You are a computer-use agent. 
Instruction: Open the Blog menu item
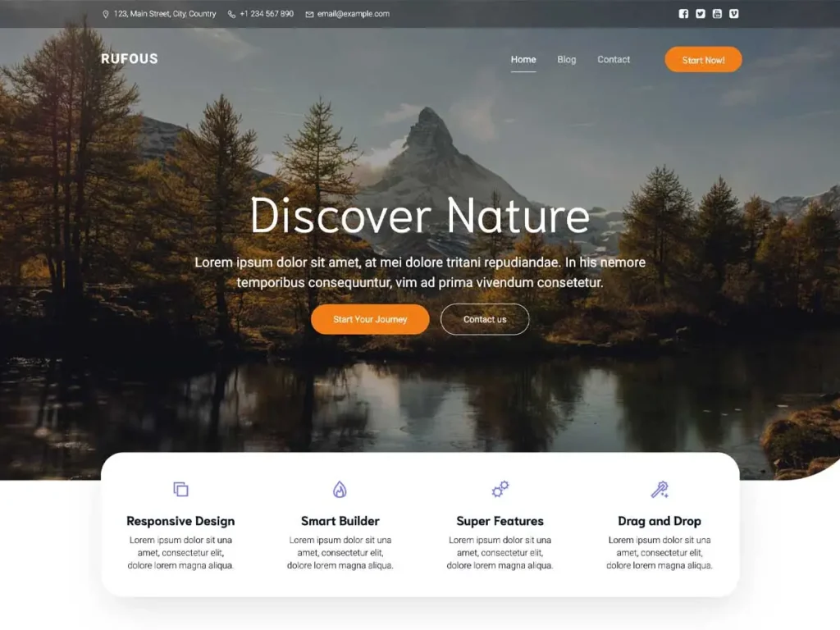point(567,59)
